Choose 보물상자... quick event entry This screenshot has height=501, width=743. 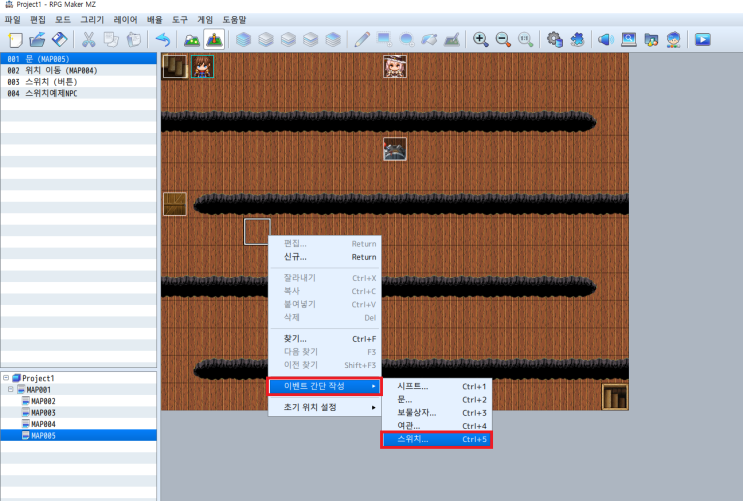tap(437, 413)
